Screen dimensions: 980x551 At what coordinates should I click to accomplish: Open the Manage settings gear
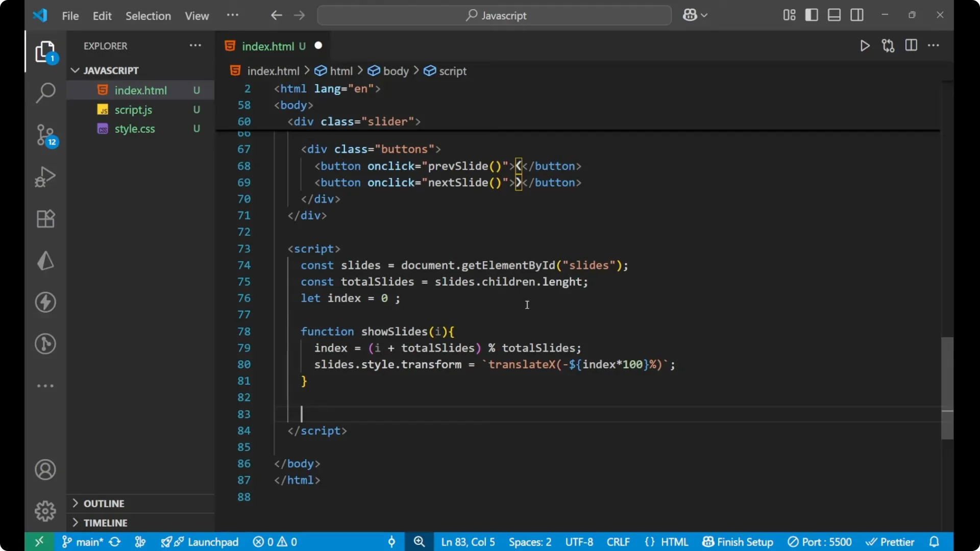(x=45, y=511)
